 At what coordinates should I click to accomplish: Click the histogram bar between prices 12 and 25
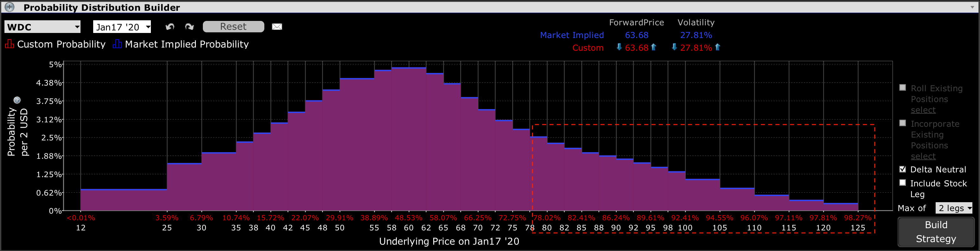click(124, 200)
